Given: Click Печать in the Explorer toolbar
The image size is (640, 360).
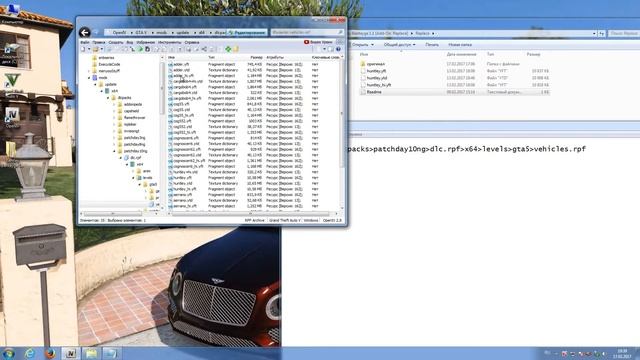Looking at the screenshot, I should pos(432,45).
